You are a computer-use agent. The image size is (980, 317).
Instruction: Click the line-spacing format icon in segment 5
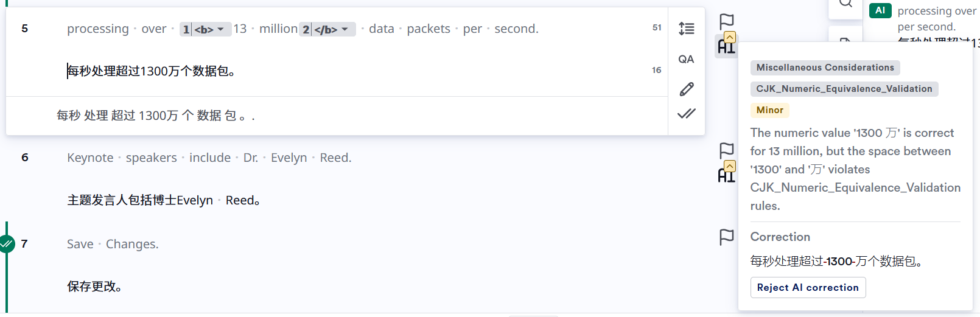686,29
